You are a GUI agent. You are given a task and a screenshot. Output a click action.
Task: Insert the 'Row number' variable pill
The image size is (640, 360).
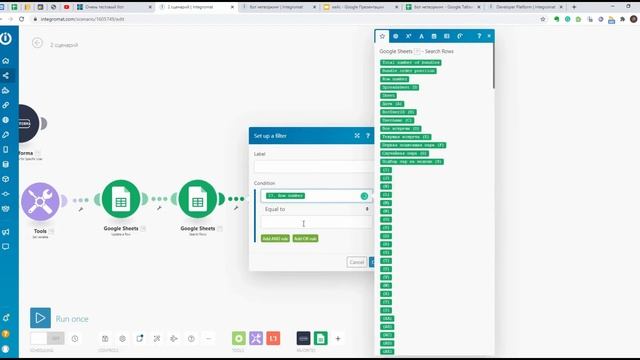394,79
